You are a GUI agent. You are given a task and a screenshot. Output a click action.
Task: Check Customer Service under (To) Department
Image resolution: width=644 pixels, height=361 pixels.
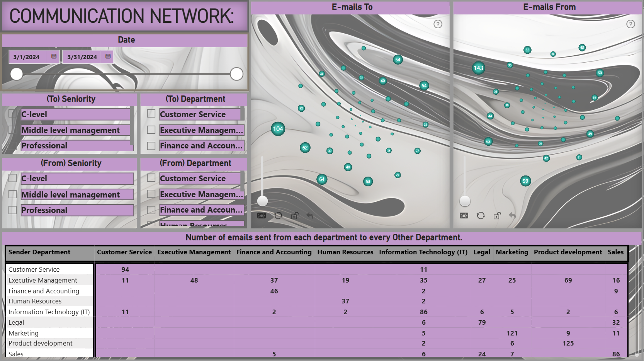(151, 114)
